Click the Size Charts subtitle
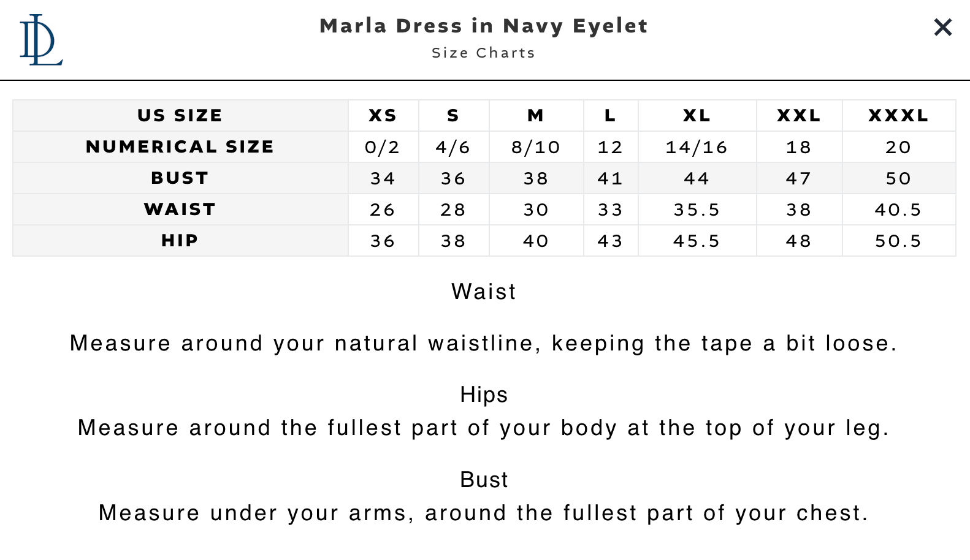This screenshot has width=970, height=560. click(x=484, y=53)
